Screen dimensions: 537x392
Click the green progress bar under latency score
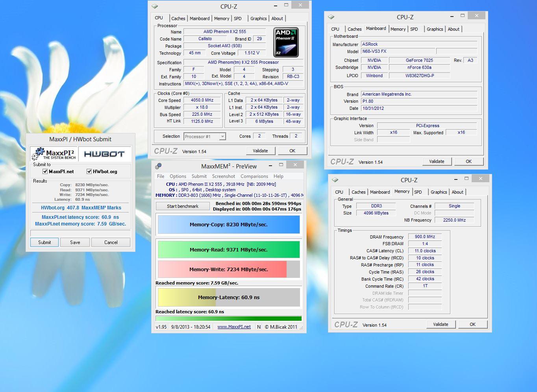(x=229, y=318)
